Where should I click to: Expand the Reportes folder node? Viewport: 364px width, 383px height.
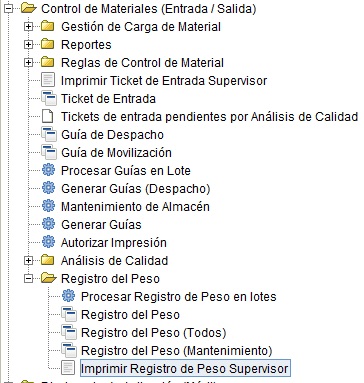(x=29, y=44)
